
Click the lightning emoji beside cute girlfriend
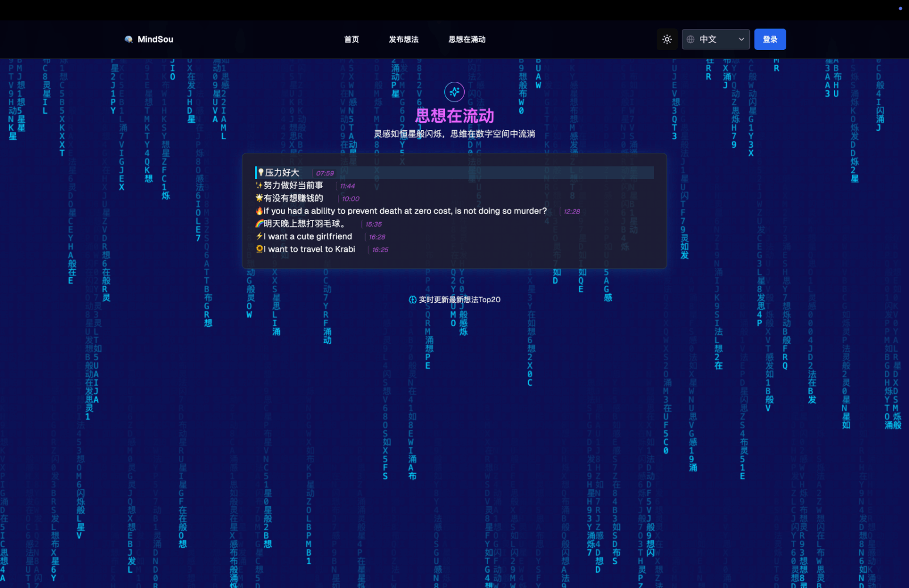[259, 236]
